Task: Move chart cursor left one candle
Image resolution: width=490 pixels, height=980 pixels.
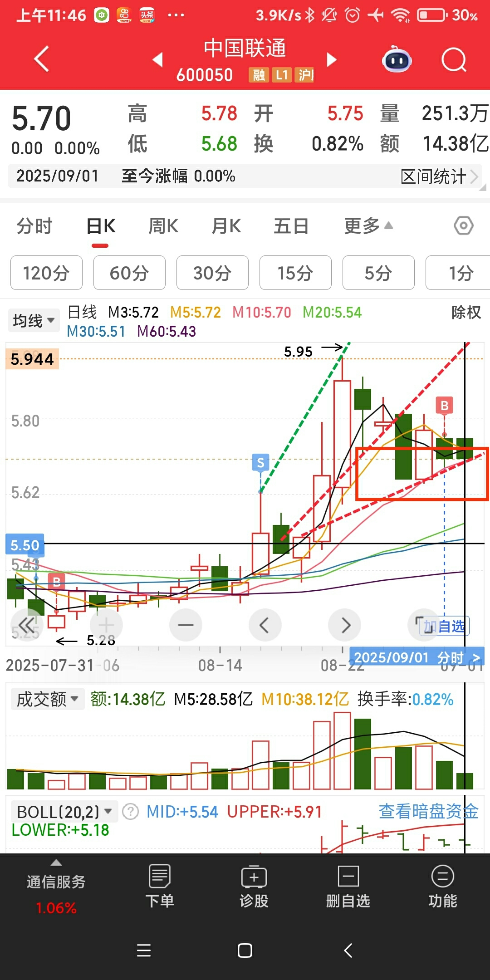Action: click(x=265, y=625)
